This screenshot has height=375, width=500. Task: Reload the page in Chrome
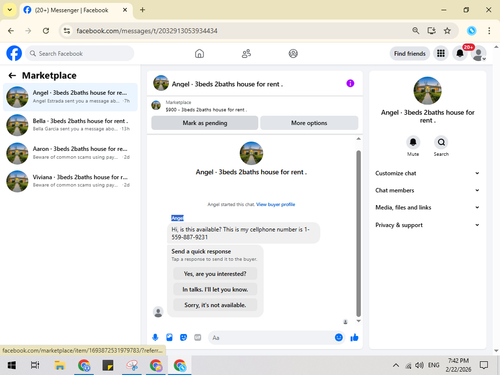pyautogui.click(x=46, y=31)
